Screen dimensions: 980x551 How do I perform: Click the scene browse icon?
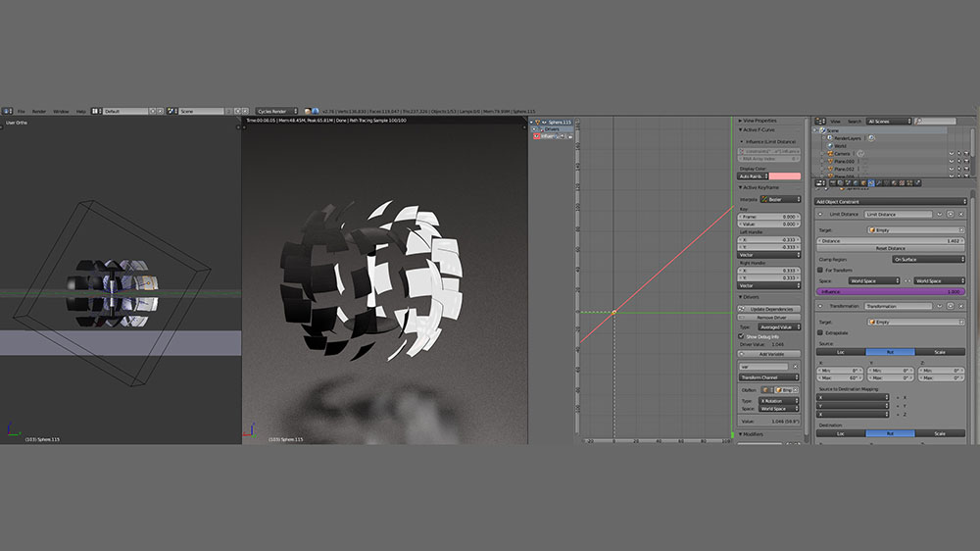[171, 111]
